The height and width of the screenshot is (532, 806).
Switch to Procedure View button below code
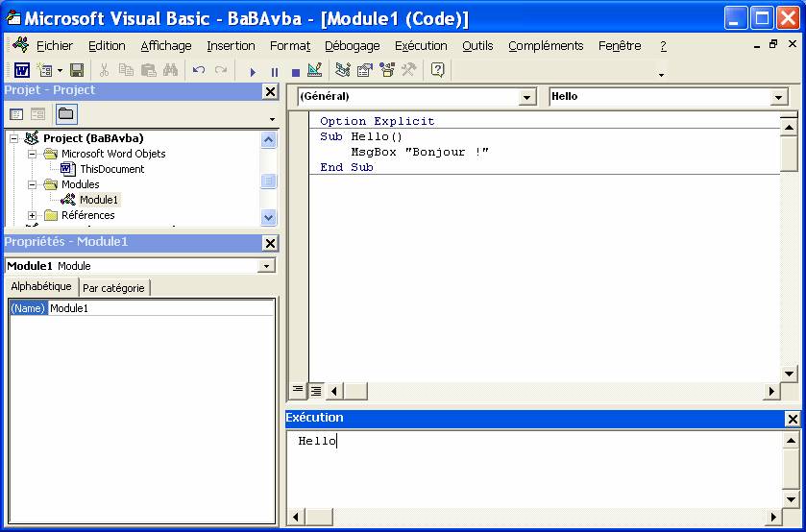click(298, 391)
